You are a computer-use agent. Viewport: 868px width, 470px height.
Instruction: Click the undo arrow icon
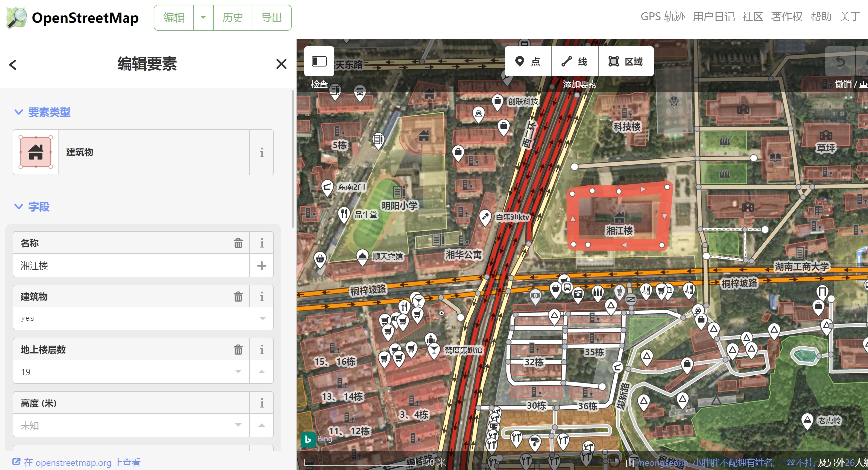tap(841, 61)
